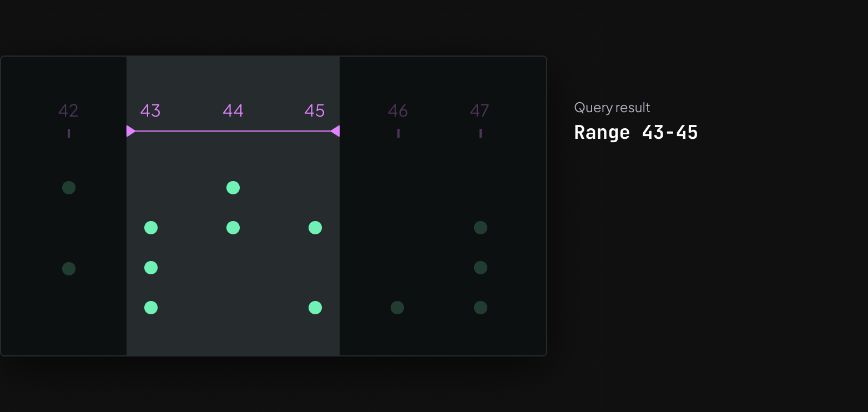Select the first green dot in column 43
Image resolution: width=868 pixels, height=412 pixels.
151,227
